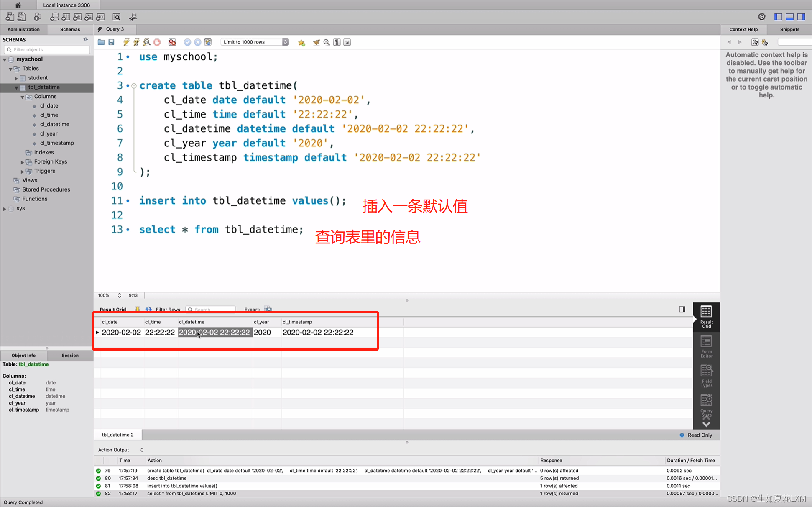Open SQL script file in new tab

(22, 17)
